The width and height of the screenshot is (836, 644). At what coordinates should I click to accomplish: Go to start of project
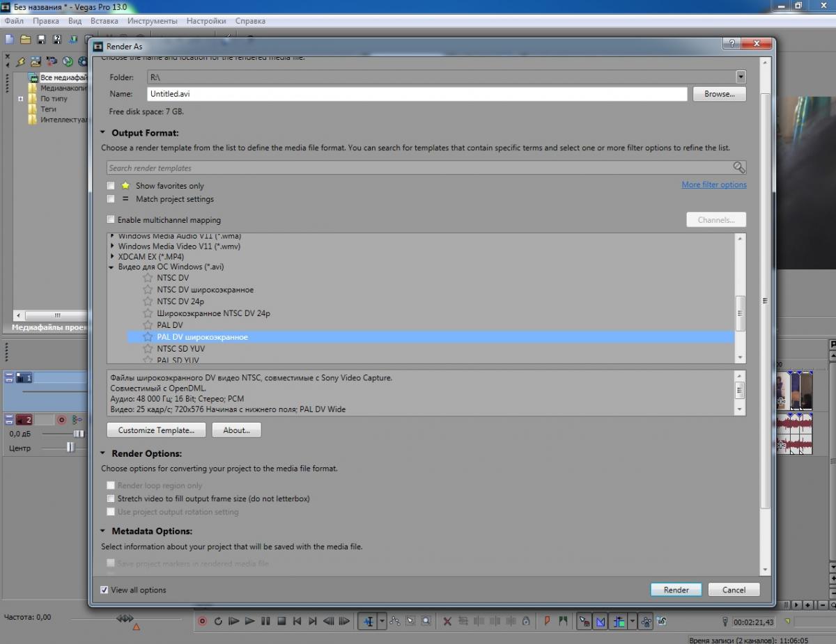coord(297,621)
